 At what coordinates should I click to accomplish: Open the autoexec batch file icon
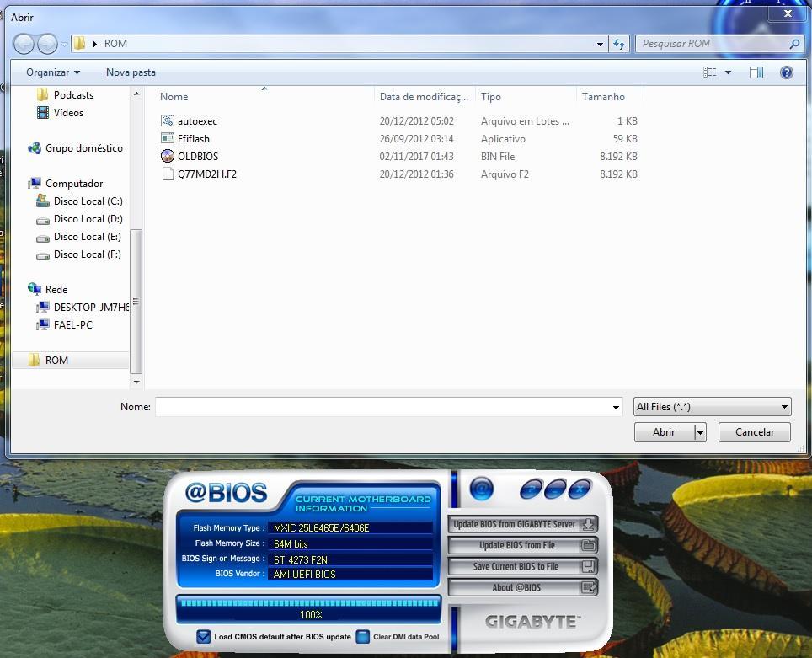point(168,120)
